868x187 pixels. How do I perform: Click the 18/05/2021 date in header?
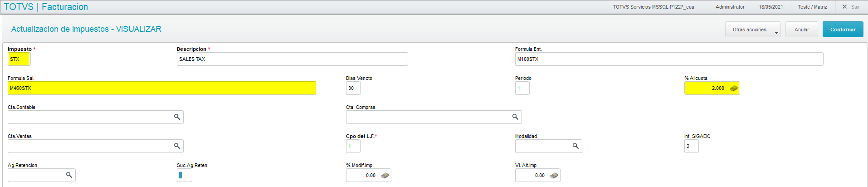tap(771, 7)
